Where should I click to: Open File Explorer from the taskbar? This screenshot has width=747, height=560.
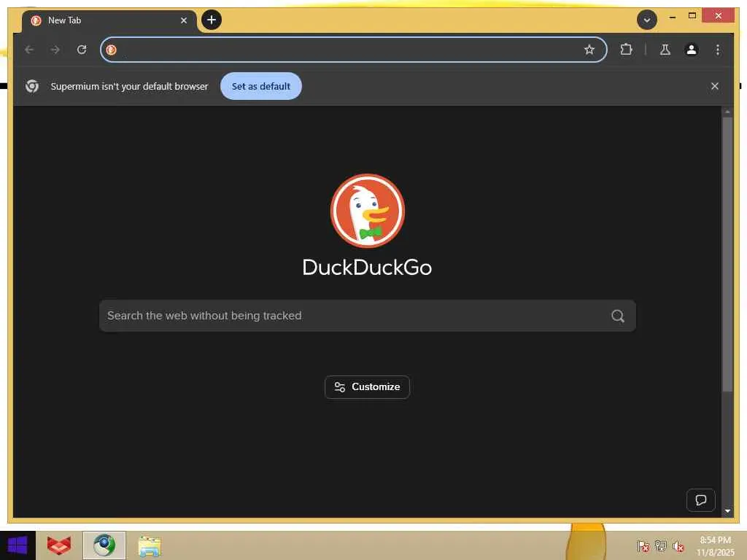pos(150,546)
